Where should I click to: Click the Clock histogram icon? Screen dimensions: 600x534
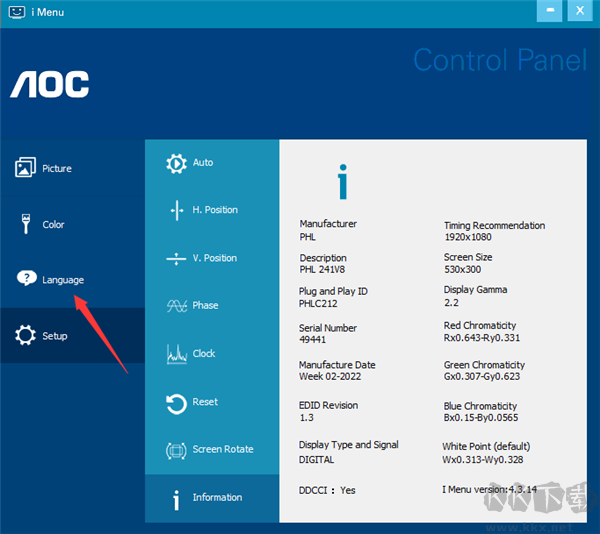click(x=176, y=354)
